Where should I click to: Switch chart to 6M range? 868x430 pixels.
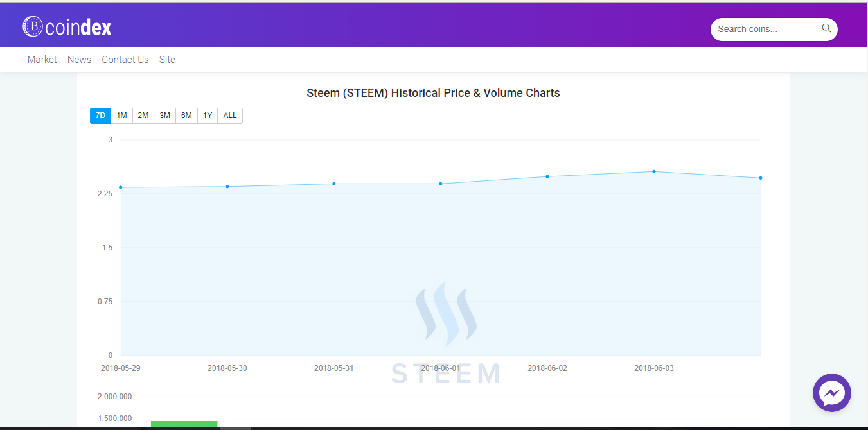186,116
